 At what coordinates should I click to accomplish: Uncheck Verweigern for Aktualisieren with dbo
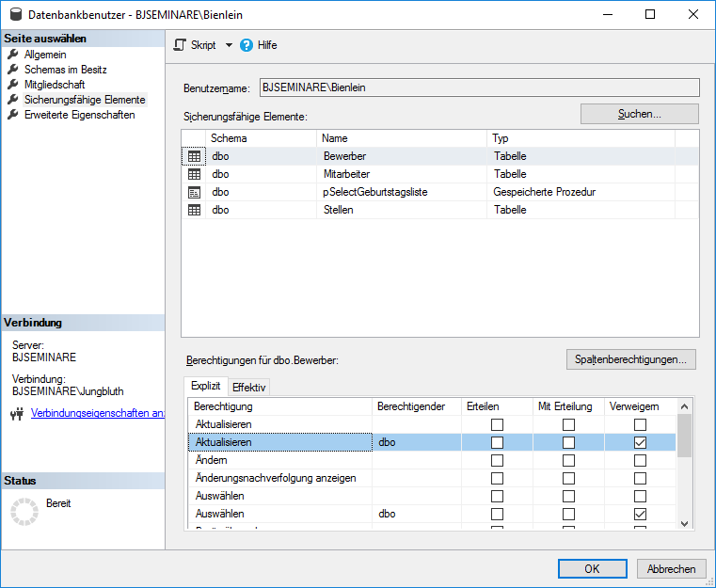point(640,442)
